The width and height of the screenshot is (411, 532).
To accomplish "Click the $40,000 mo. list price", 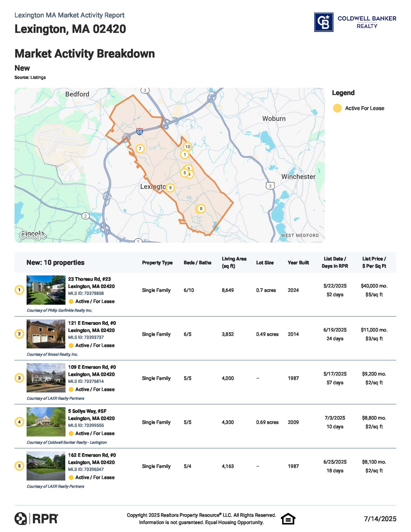I will click(x=374, y=286).
